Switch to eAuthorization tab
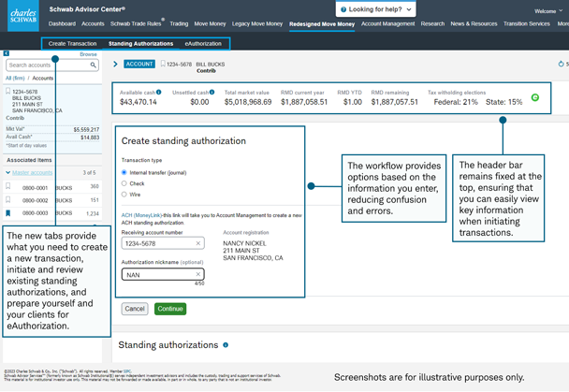Viewport: 569px width, 392px height. pos(203,44)
